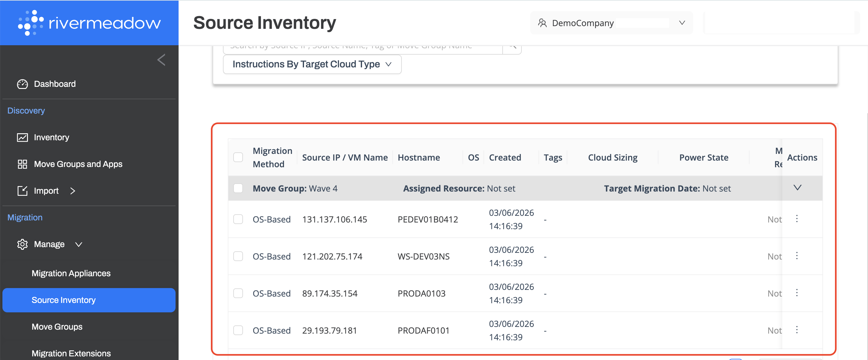Toggle select-all checkbox in table header
Viewport: 868px width, 360px height.
click(x=238, y=157)
